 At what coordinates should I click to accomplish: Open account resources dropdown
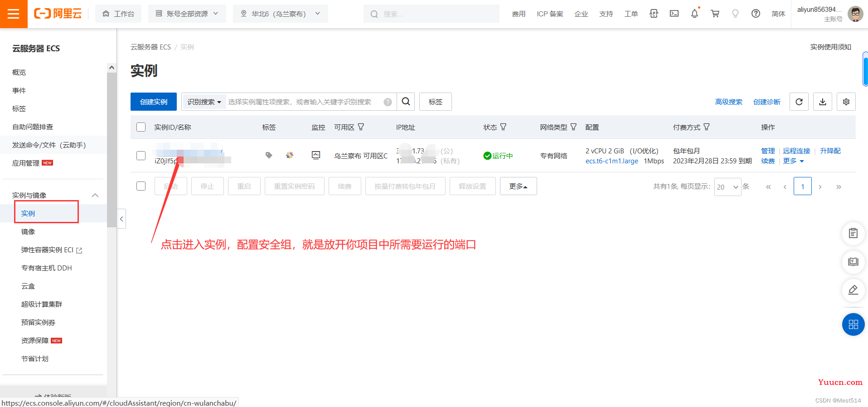point(187,14)
